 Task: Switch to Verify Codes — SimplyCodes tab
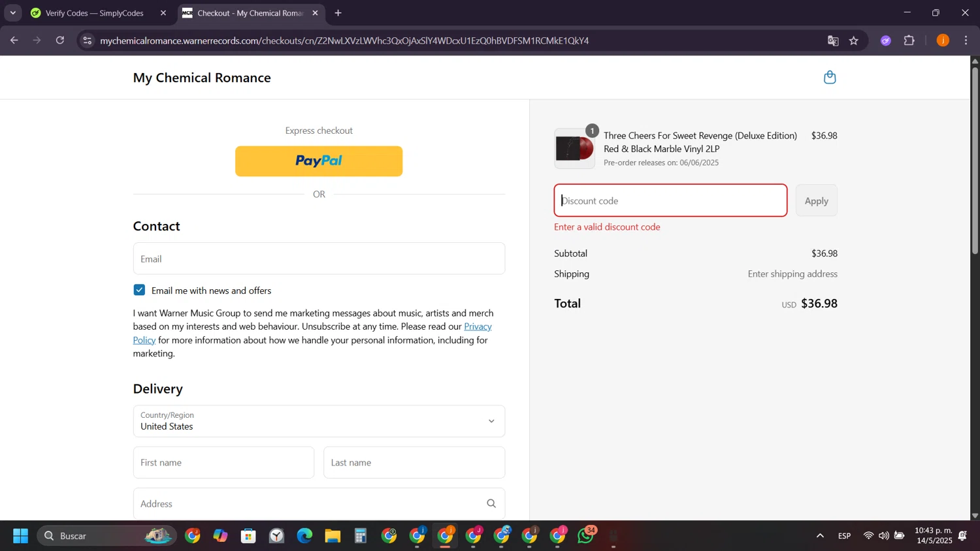[x=95, y=13]
